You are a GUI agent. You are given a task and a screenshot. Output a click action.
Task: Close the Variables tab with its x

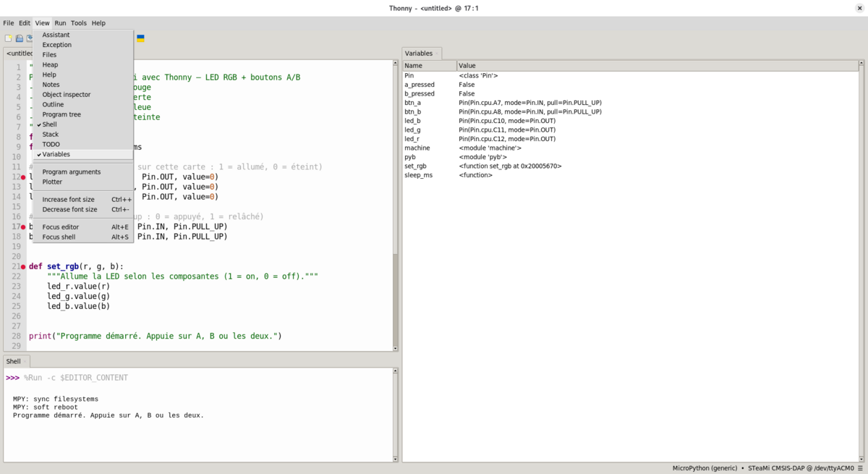(437, 54)
